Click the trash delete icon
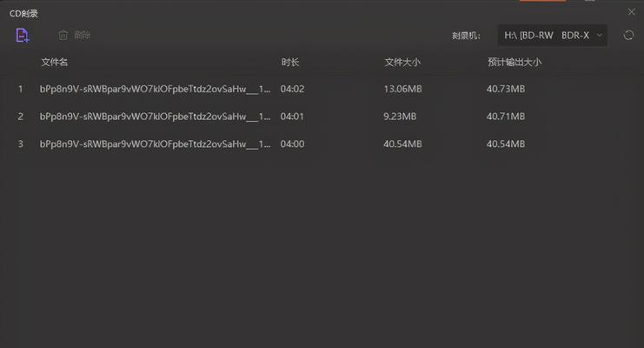 (63, 36)
